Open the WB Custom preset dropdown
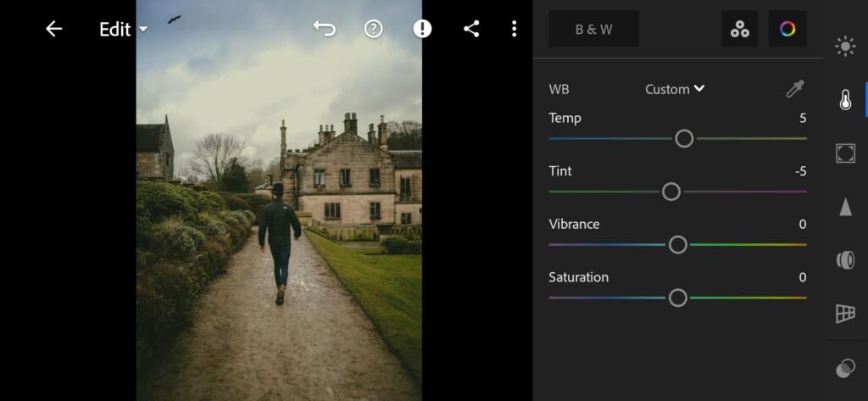Image resolution: width=868 pixels, height=401 pixels. tap(675, 89)
